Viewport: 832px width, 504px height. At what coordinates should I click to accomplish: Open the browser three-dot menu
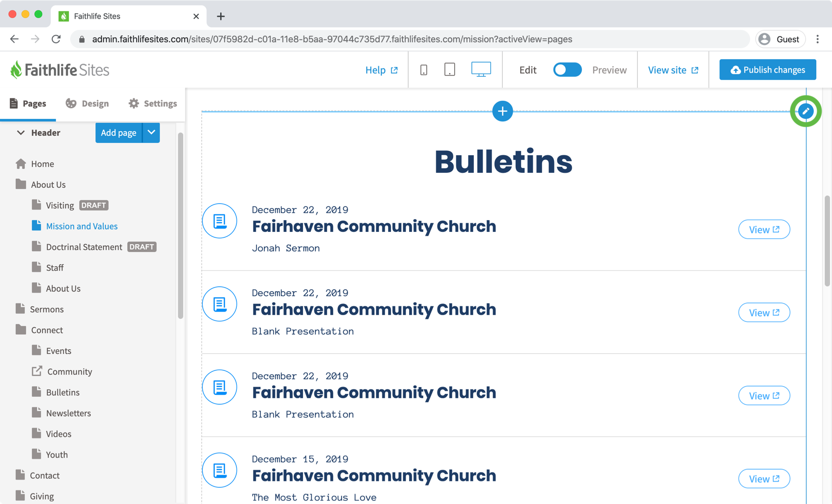pyautogui.click(x=817, y=39)
